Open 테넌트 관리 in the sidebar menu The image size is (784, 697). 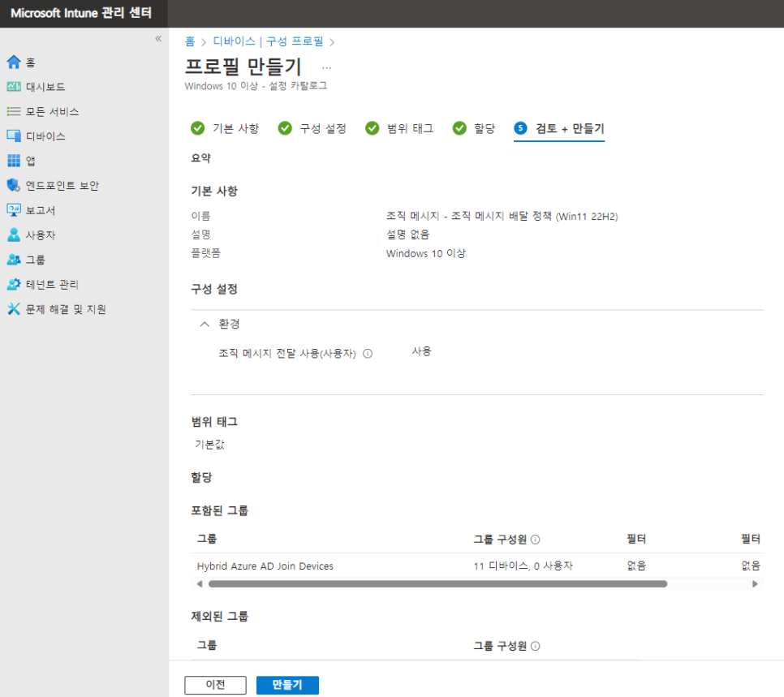click(x=52, y=285)
